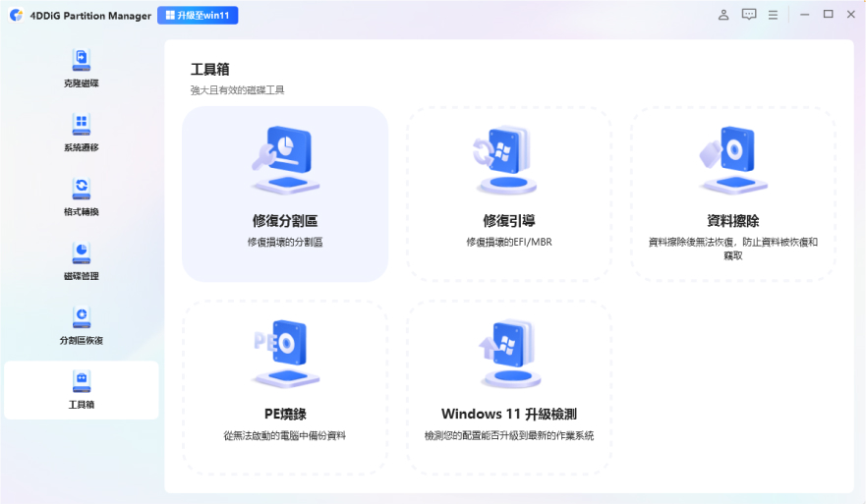The width and height of the screenshot is (866, 504).
Task: Open the 克隆磁碟 (Clone Disk) sidebar icon
Action: [x=82, y=60]
